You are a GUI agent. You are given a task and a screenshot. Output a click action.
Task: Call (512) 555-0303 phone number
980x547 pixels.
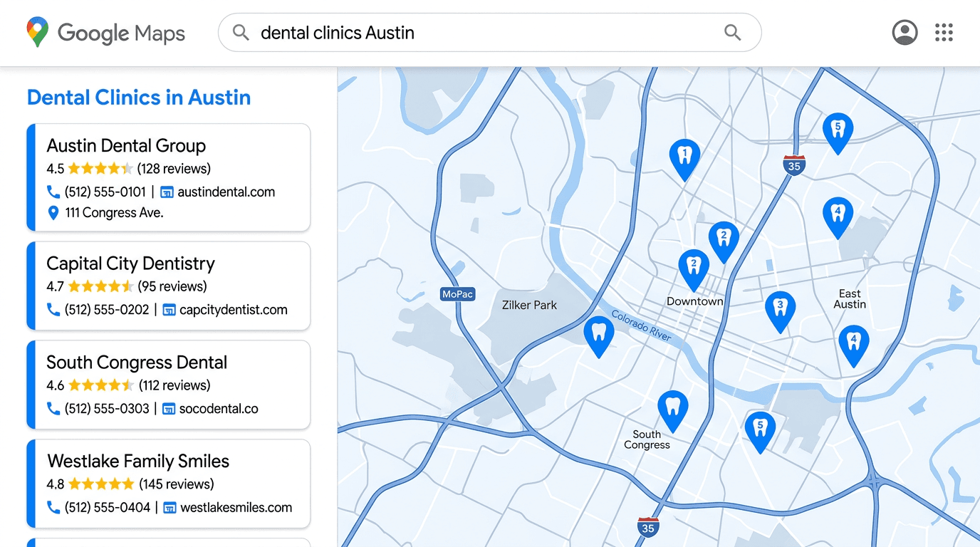tap(107, 410)
